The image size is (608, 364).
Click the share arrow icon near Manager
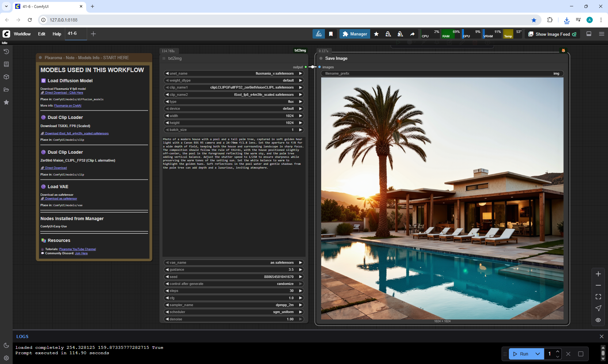point(412,34)
